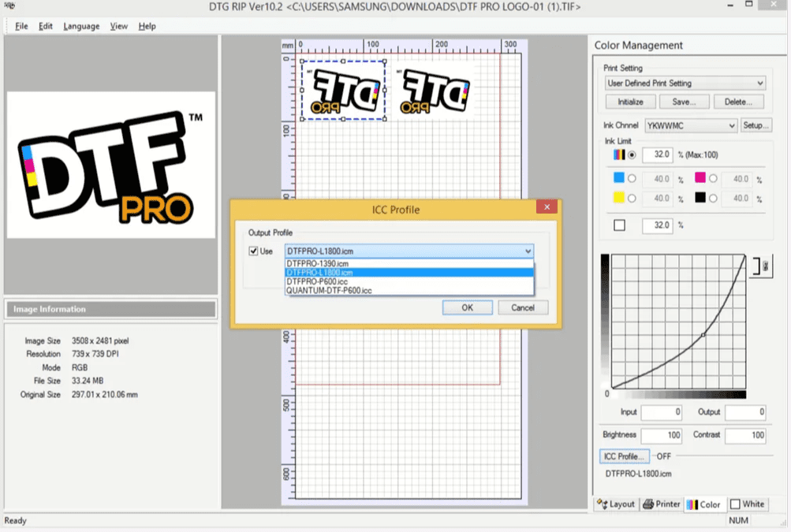Select the White tab

[x=746, y=504]
